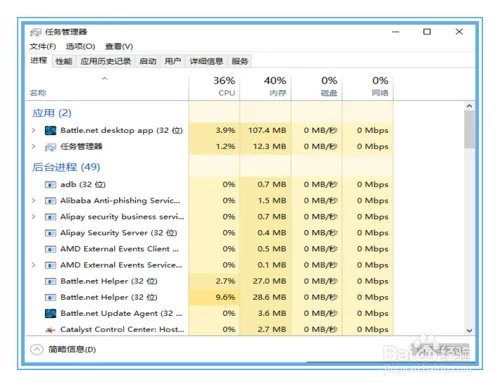
Task: Select the Battle.net desktop app row name
Action: coord(122,130)
